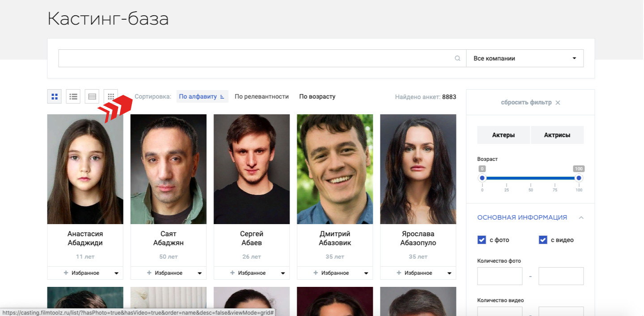Click the maximum age slider handle

[x=579, y=178]
